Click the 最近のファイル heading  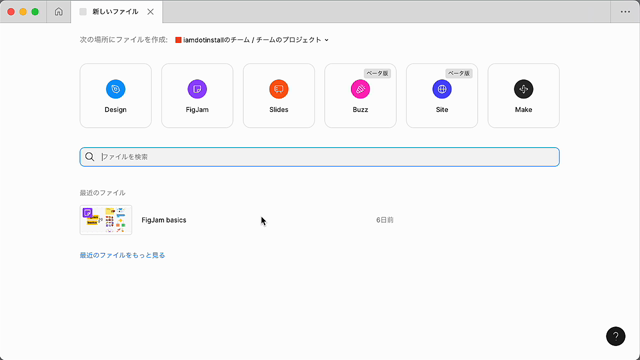(x=102, y=193)
